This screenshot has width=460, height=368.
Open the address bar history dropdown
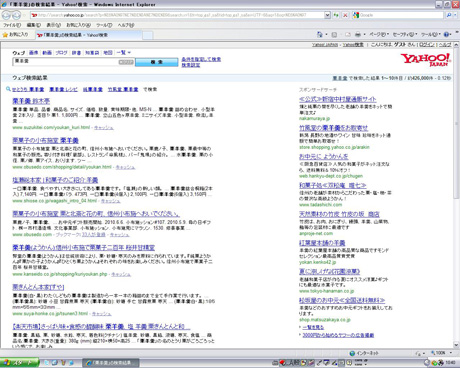327,15
